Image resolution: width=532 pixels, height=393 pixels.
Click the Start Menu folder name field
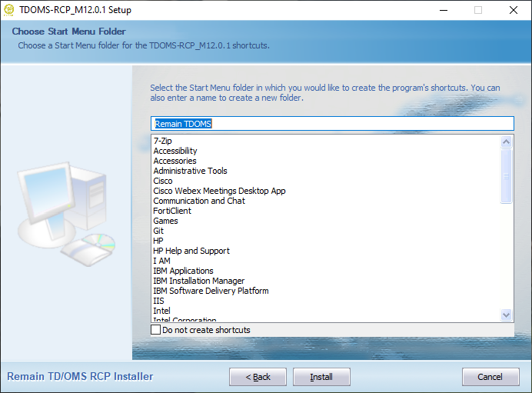[x=331, y=124]
